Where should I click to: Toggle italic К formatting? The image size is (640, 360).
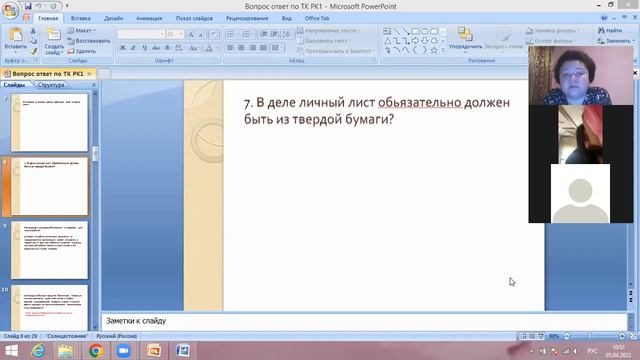point(133,48)
